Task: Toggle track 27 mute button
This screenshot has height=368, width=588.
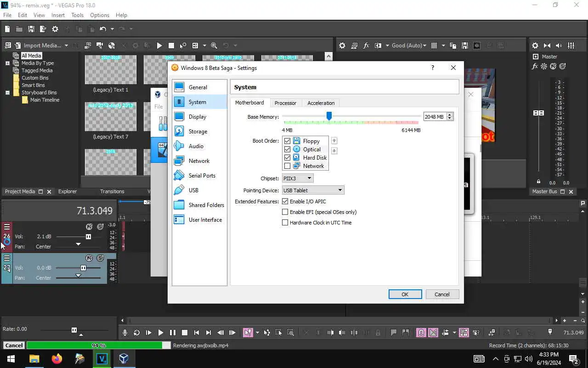Action: coord(90,258)
